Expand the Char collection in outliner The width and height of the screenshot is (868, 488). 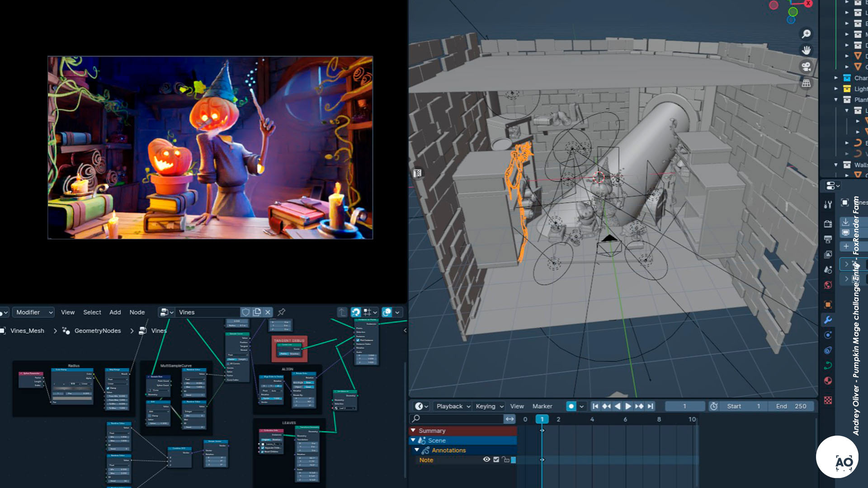point(836,78)
